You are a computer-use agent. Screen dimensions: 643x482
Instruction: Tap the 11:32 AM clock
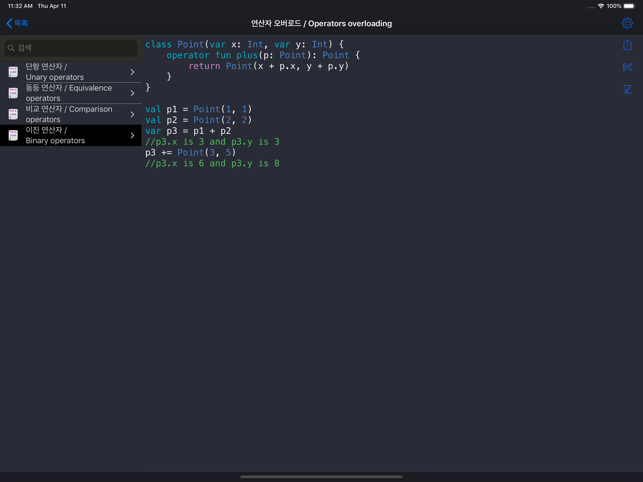(x=20, y=6)
